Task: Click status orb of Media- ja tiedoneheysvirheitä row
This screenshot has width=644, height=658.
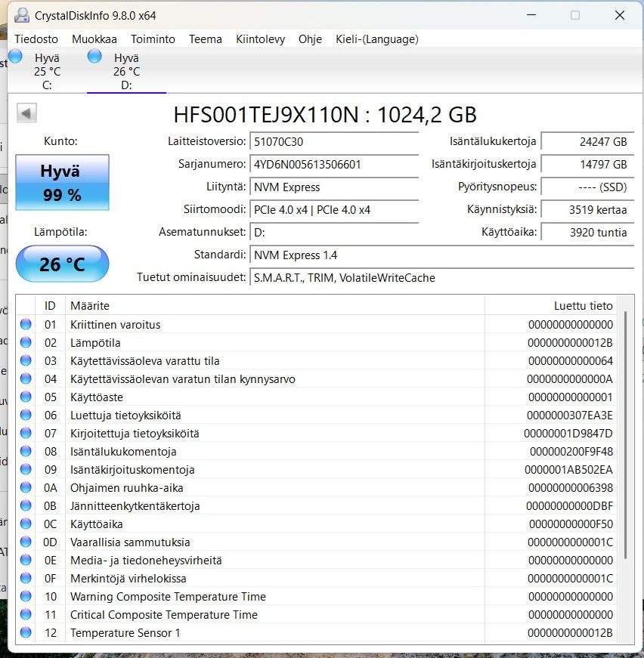Action: 26,560
